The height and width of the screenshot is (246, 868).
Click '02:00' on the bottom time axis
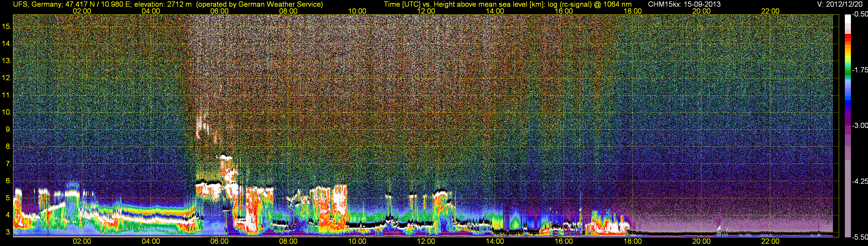82,241
